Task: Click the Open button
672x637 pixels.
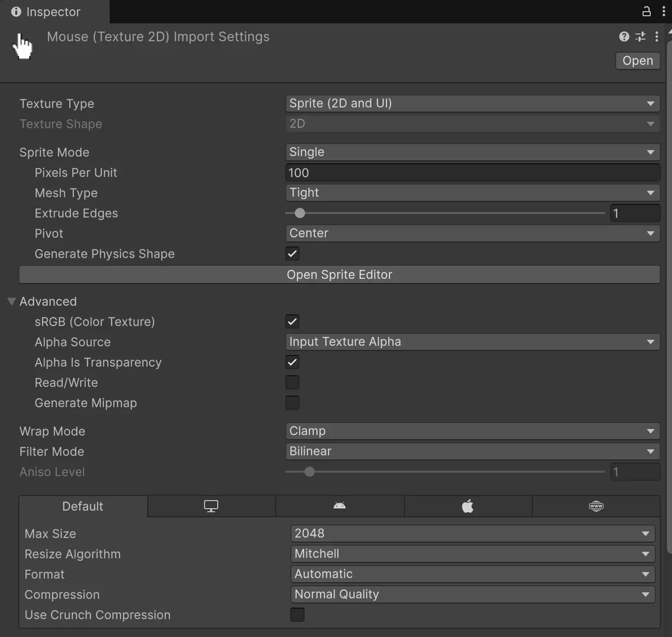Action: 638,61
